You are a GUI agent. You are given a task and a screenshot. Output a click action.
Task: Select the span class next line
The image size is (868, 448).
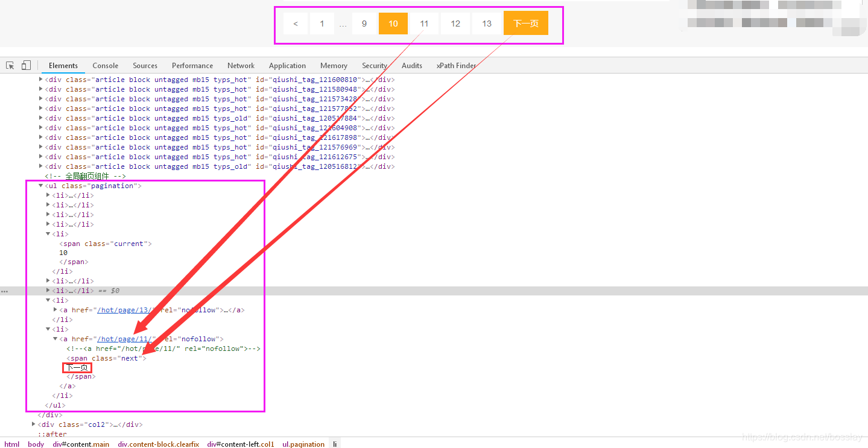(x=106, y=358)
